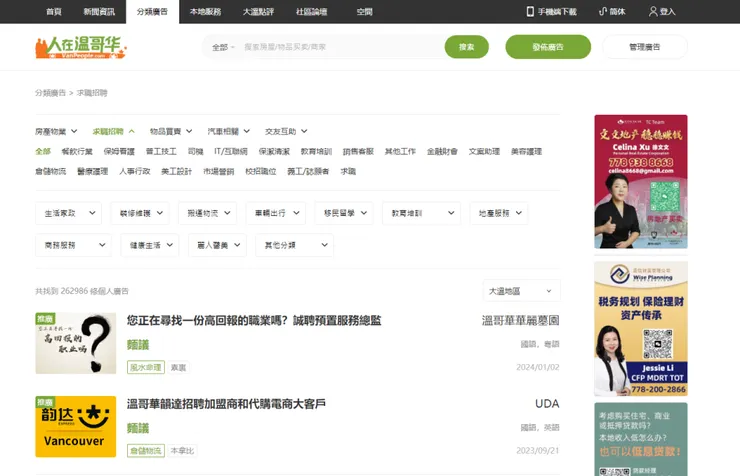This screenshot has height=476, width=740.
Task: Open the 麗人醫美 dropdown
Action: (x=218, y=245)
